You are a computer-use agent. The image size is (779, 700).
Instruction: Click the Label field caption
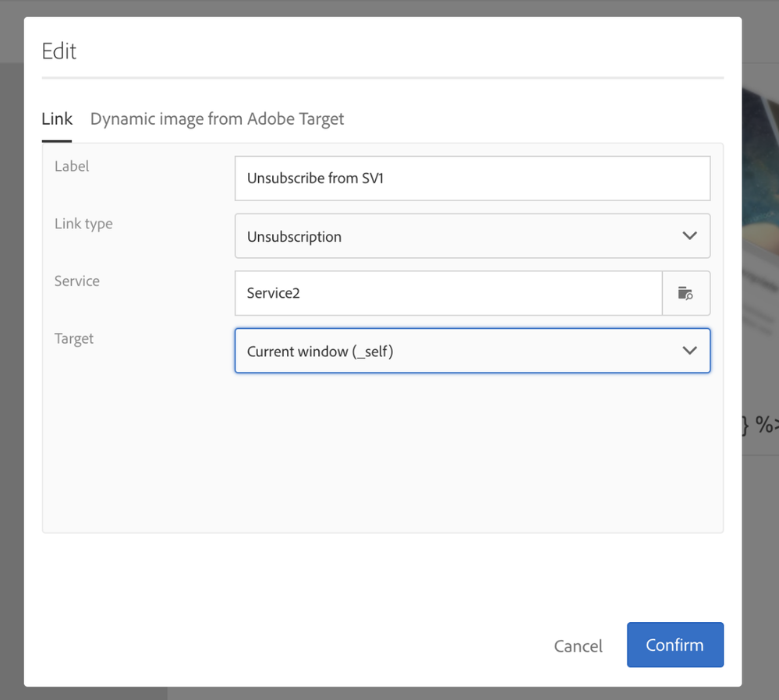pyautogui.click(x=72, y=166)
